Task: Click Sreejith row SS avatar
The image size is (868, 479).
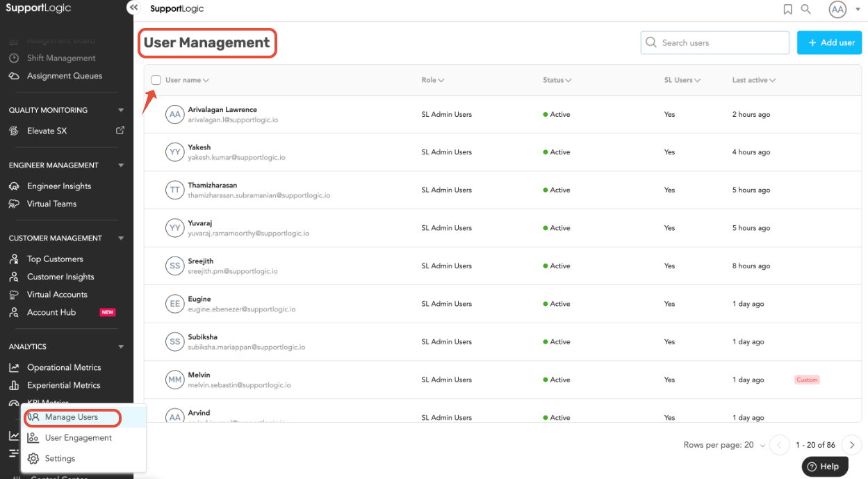Action: [x=175, y=266]
